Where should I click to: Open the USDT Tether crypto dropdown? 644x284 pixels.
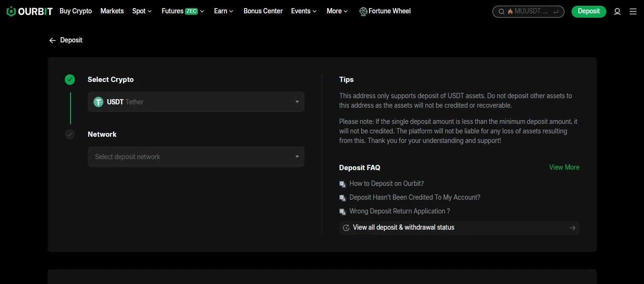click(196, 102)
